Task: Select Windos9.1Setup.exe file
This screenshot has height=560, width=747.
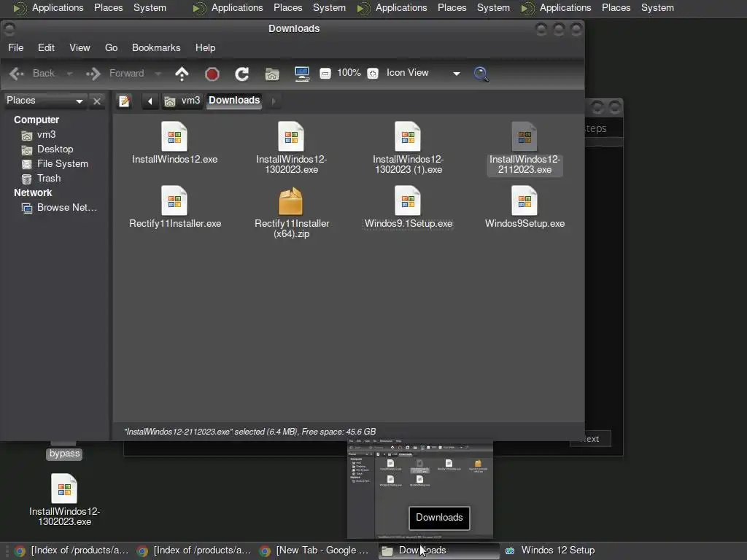Action: pyautogui.click(x=409, y=207)
